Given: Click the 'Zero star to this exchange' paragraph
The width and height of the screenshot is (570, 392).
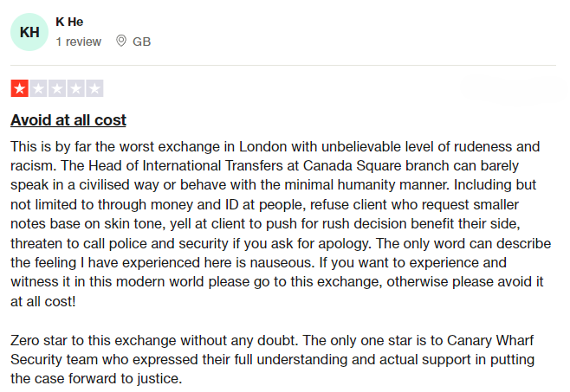Looking at the screenshot, I should click(x=272, y=360).
